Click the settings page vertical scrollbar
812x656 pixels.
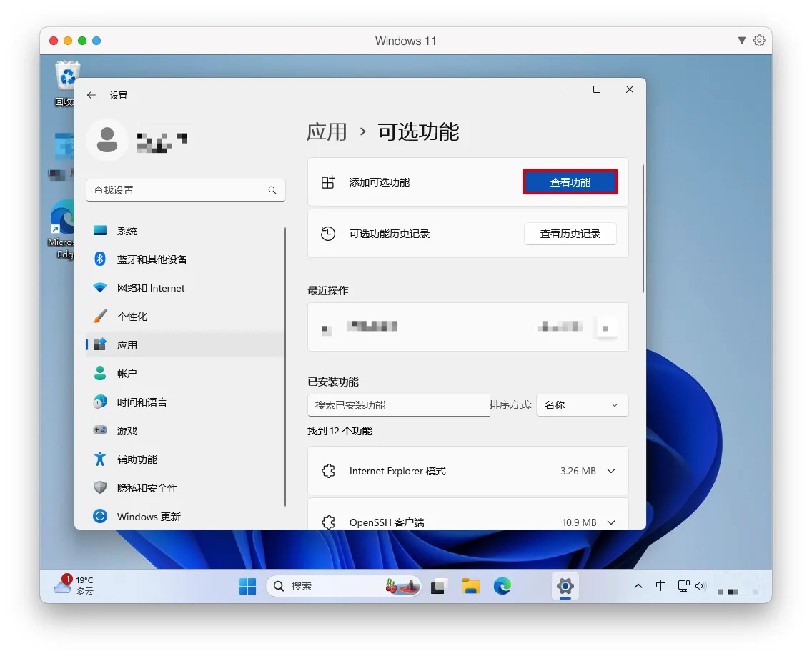[643, 229]
